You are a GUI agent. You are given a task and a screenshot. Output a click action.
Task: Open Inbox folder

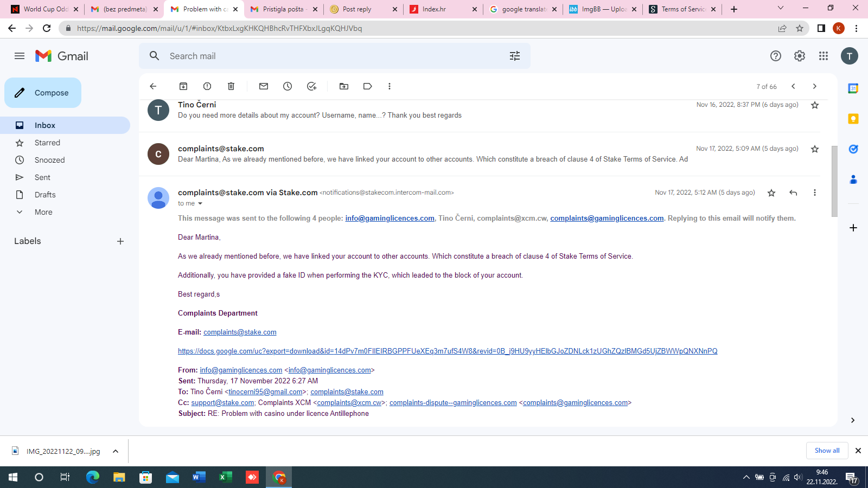point(65,125)
